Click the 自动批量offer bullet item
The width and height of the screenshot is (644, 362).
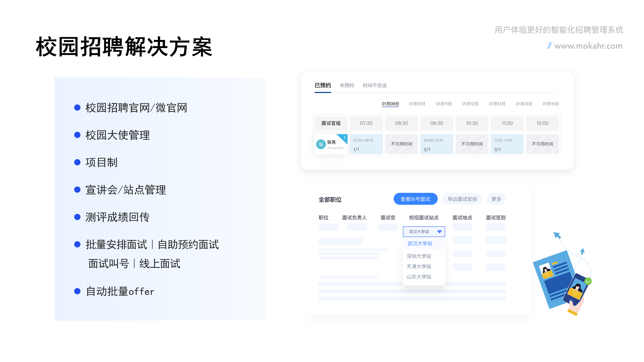pos(120,291)
